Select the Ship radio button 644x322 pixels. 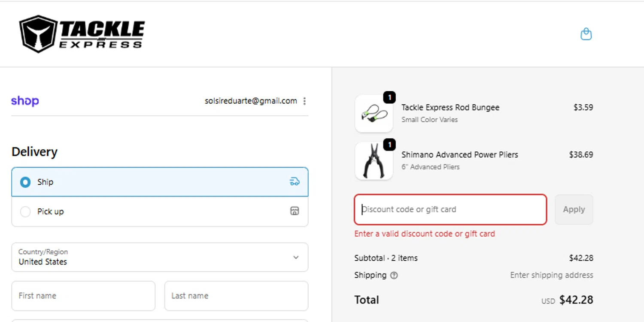tap(25, 182)
